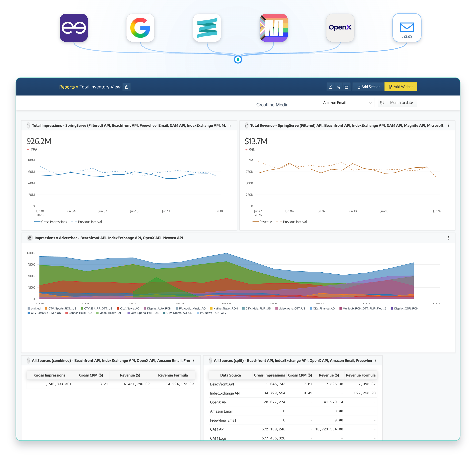
Task: Toggle Previous interval series in impressions legend
Action: click(86, 222)
